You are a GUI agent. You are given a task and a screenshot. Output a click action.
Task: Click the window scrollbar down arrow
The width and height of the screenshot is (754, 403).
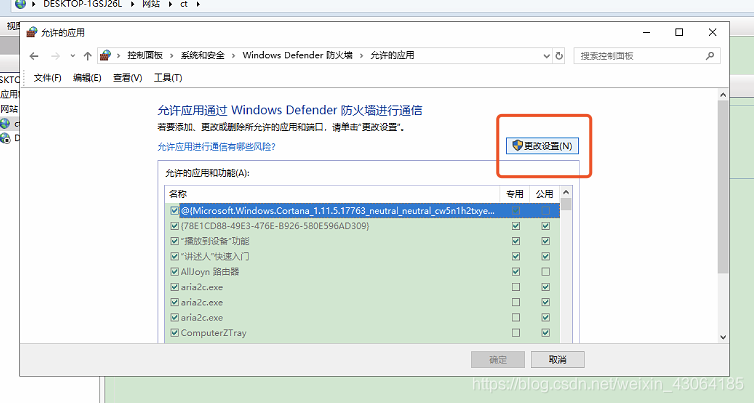(x=723, y=337)
